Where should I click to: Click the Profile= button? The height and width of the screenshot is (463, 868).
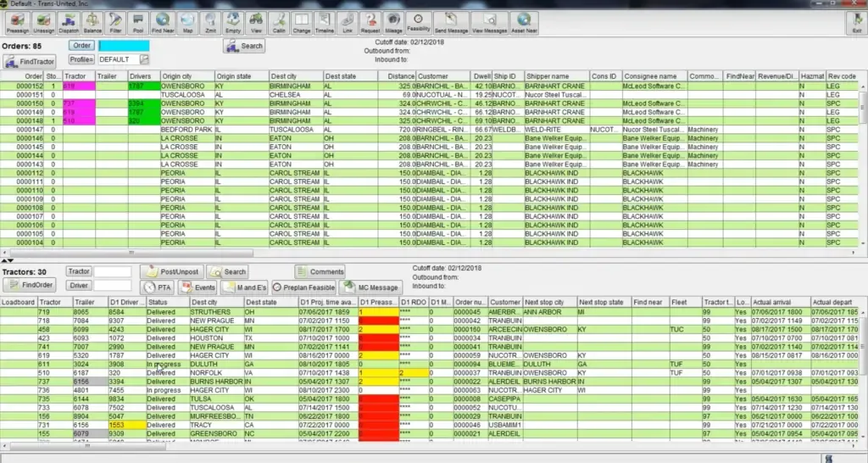(81, 59)
